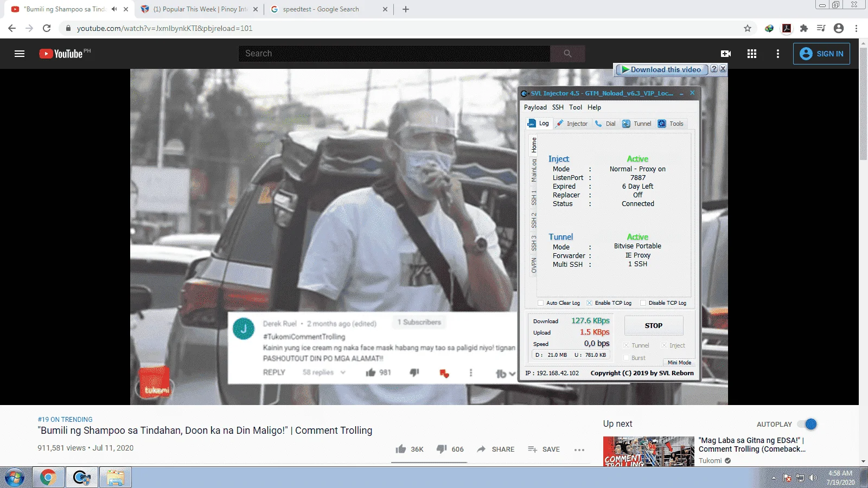Click SAVE below the video

544,449
